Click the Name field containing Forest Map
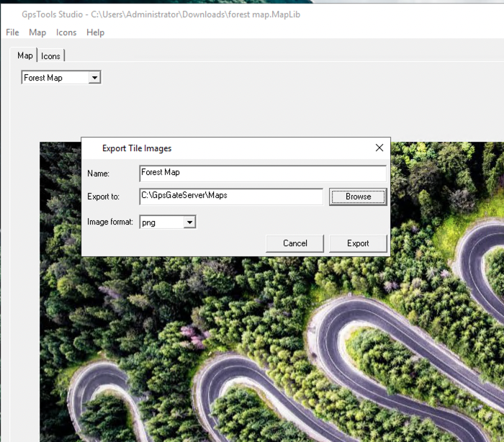 263,173
